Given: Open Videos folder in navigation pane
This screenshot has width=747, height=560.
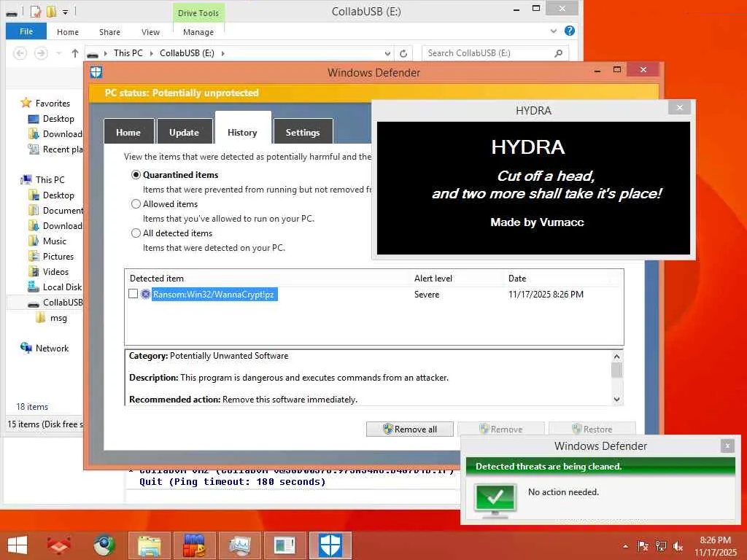Looking at the screenshot, I should tap(55, 271).
